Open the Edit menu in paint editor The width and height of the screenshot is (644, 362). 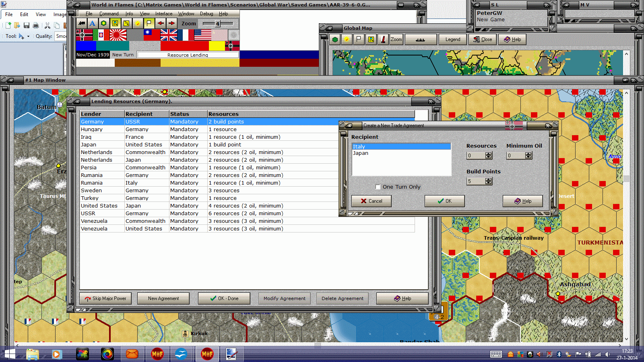(x=24, y=14)
